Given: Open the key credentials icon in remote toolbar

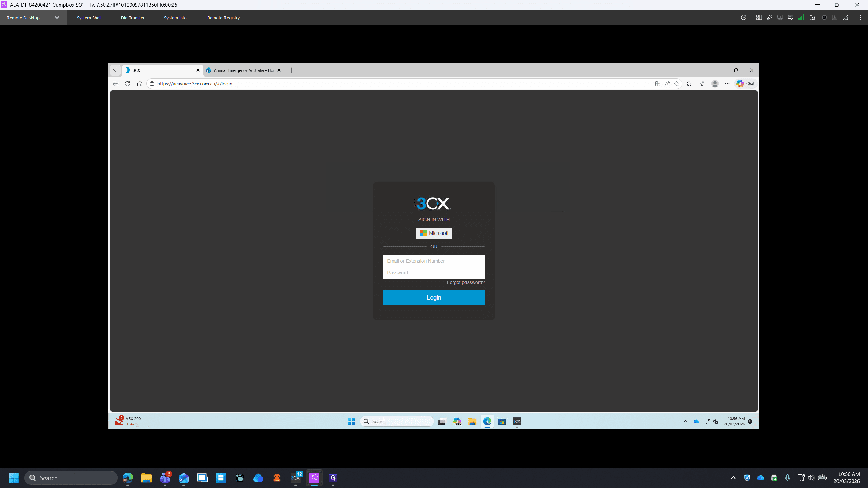Looking at the screenshot, I should 770,17.
